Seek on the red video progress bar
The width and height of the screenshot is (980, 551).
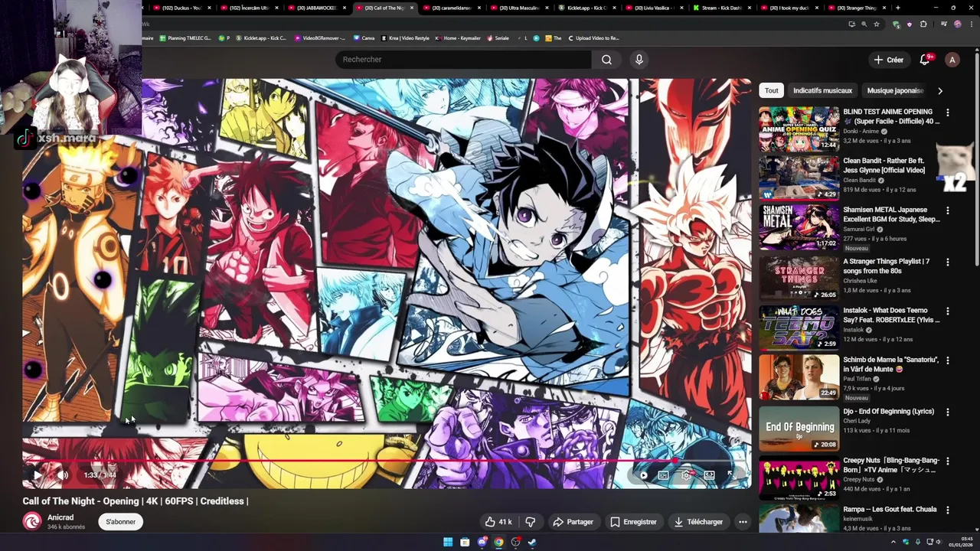pos(387,461)
